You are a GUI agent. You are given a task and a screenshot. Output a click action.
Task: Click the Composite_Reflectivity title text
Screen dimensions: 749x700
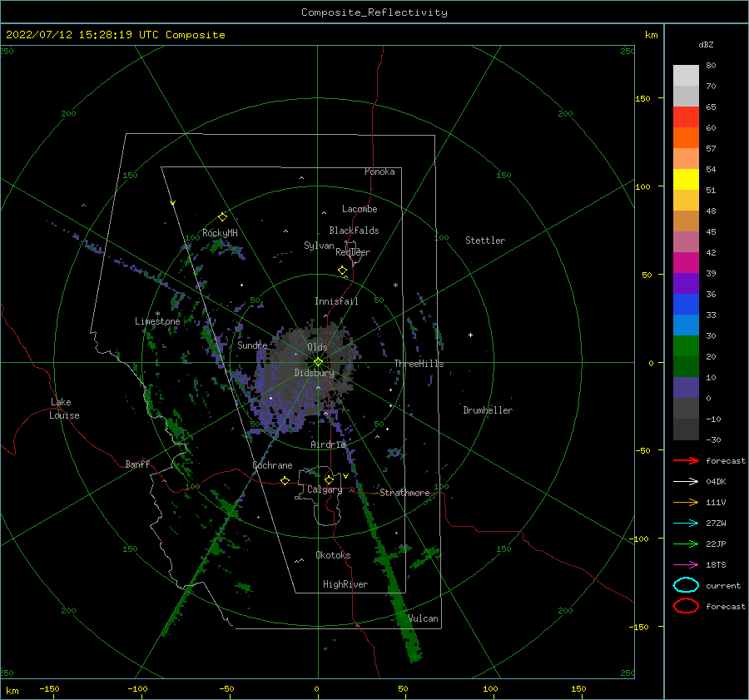pyautogui.click(x=374, y=12)
